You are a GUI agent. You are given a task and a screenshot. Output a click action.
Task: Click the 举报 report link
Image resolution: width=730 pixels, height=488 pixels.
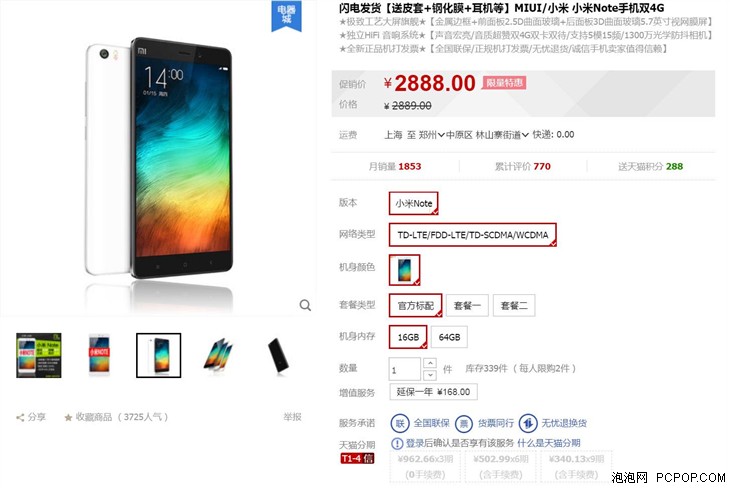[292, 417]
